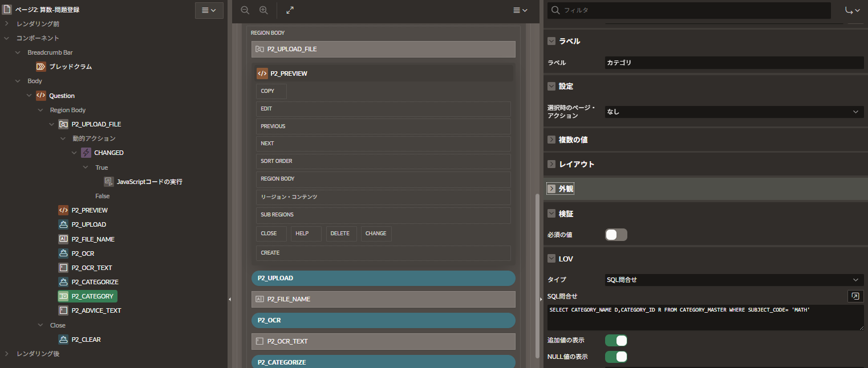Click the P2_ADVICE_TEXT textarea icon in tree
The image size is (868, 368).
tap(63, 310)
